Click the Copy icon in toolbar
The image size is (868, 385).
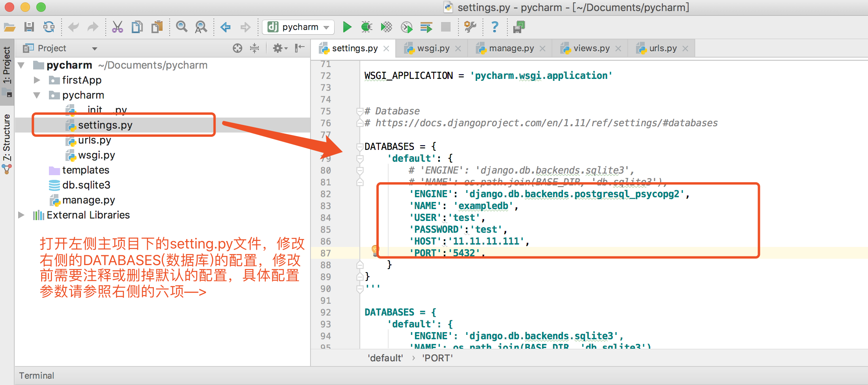(x=137, y=27)
